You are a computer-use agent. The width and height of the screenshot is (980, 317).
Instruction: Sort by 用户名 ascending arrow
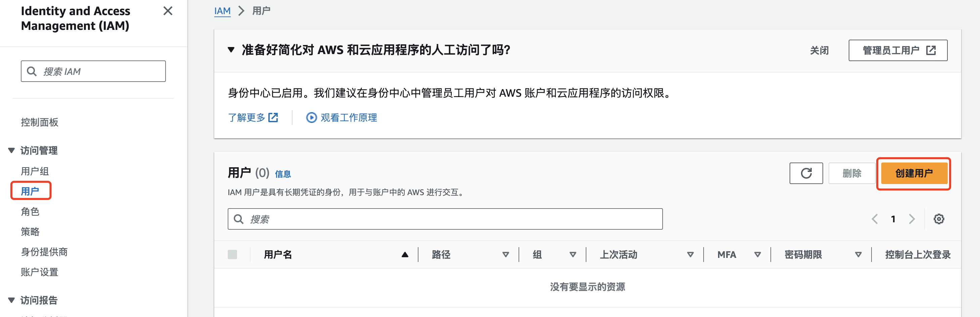[x=405, y=255]
